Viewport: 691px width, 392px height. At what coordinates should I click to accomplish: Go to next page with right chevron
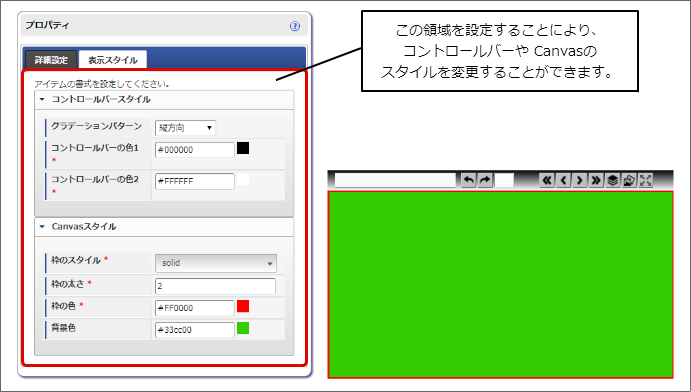point(580,180)
